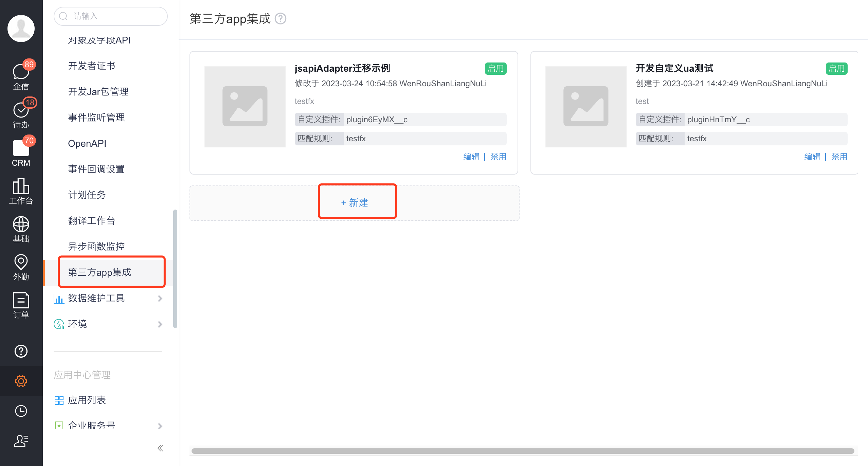Click help icon next to 第三方app集成 title

coord(281,19)
